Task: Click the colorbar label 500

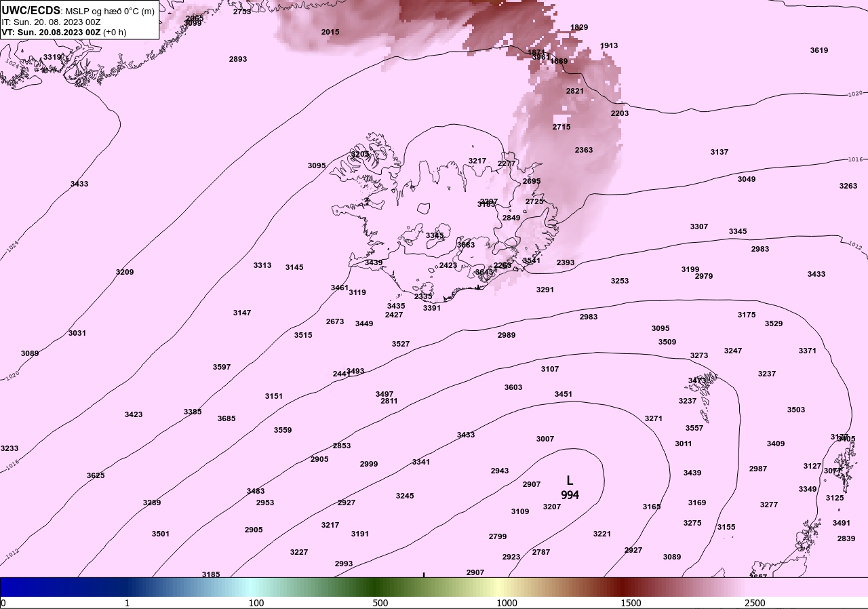Action: tap(380, 603)
